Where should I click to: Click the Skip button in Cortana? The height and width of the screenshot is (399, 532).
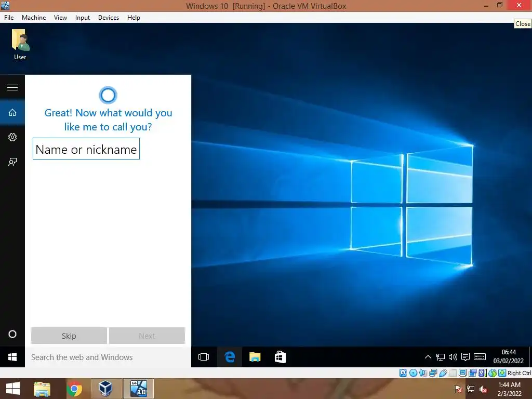pyautogui.click(x=69, y=336)
